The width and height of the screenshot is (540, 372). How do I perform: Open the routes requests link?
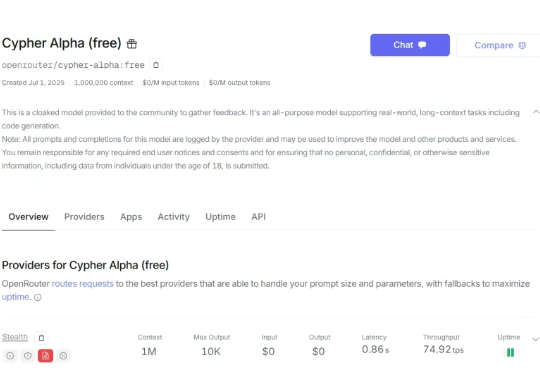point(83,284)
